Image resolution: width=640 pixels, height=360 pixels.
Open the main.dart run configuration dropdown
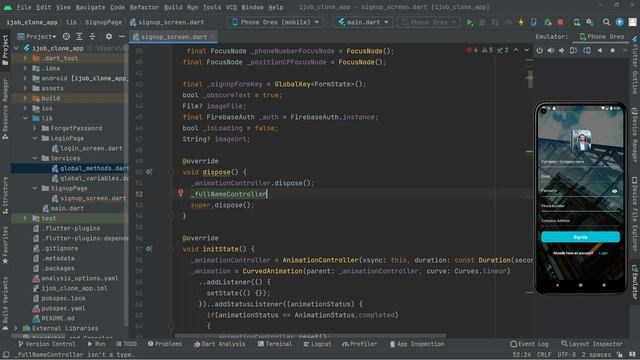363,22
